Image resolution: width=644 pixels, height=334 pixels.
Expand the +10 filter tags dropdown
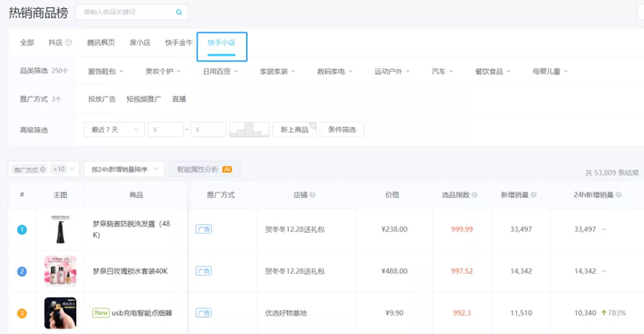pos(72,169)
